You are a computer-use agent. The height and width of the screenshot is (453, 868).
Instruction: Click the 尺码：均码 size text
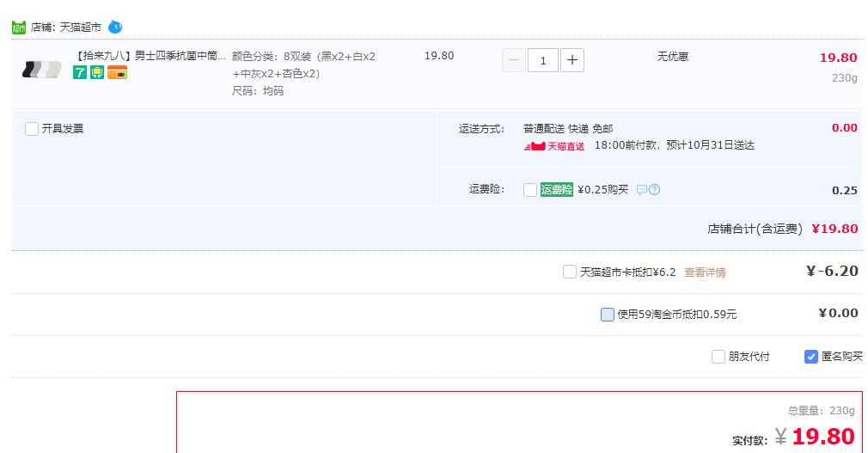[258, 91]
